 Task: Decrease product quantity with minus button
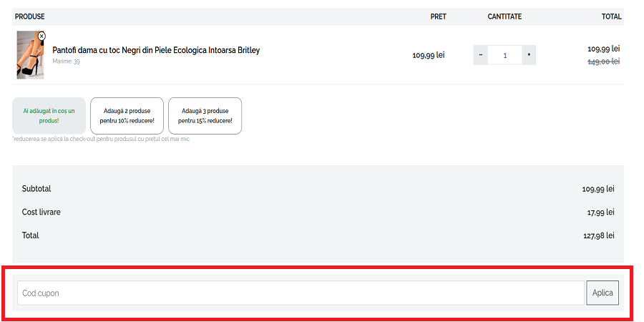481,55
